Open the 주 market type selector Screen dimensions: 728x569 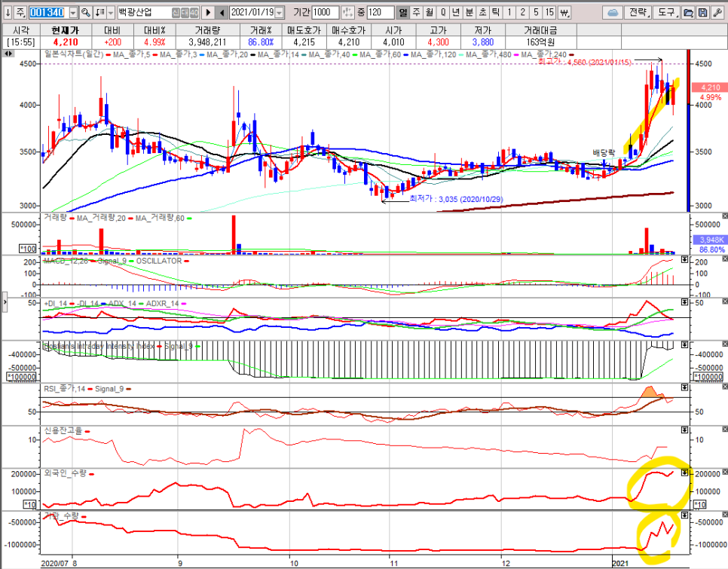coord(21,12)
